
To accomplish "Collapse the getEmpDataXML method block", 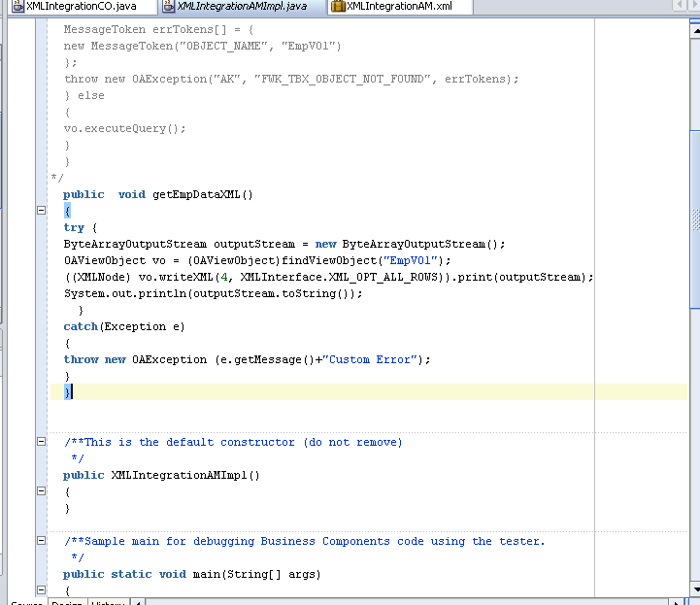I will pos(41,211).
